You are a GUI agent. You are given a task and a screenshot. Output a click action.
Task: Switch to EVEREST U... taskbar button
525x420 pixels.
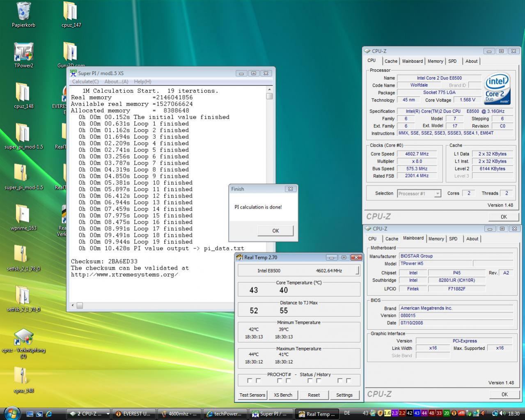point(134,414)
